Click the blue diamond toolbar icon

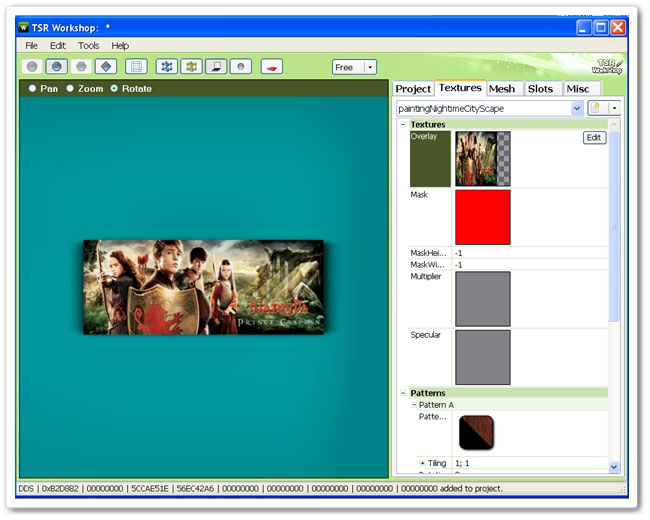106,67
